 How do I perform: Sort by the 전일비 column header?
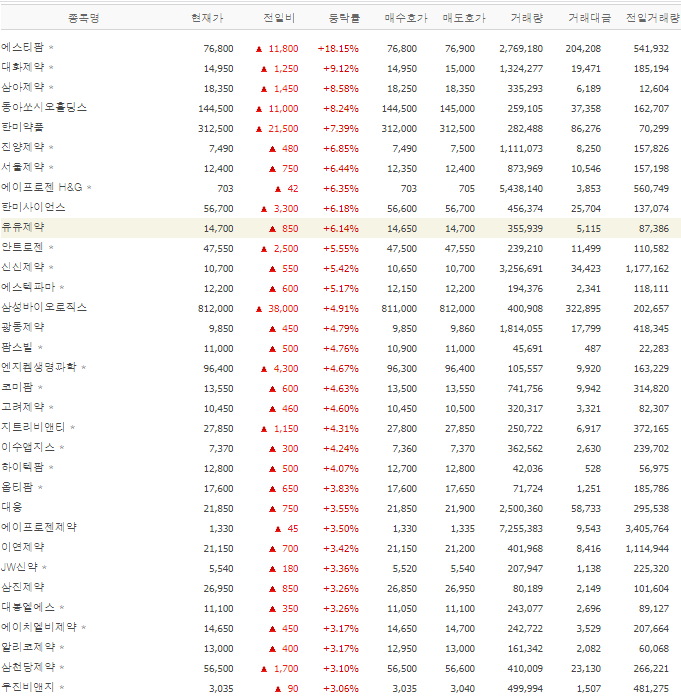click(x=279, y=18)
